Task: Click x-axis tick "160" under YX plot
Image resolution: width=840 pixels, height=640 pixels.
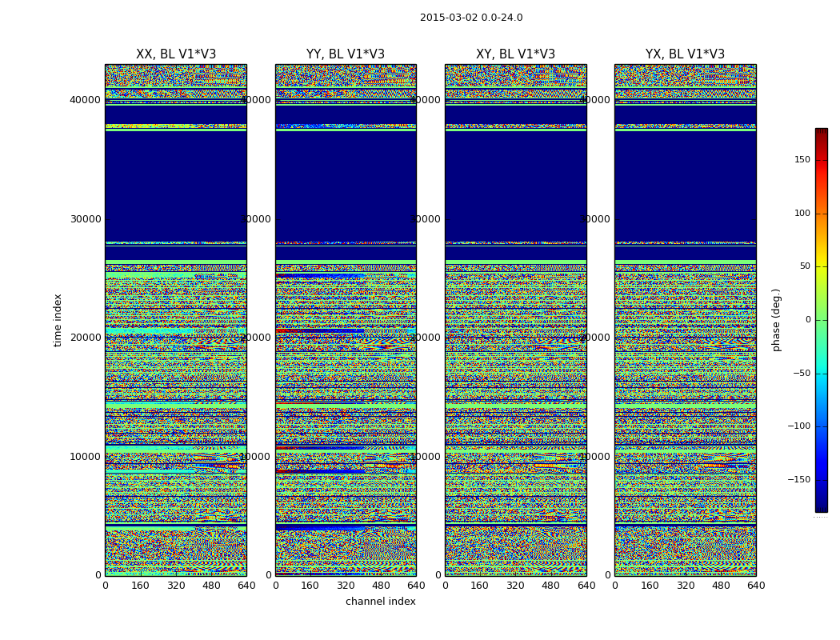Action: [650, 586]
